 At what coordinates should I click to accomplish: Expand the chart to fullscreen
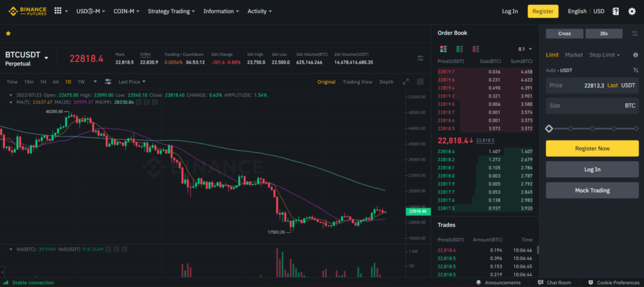tap(405, 82)
